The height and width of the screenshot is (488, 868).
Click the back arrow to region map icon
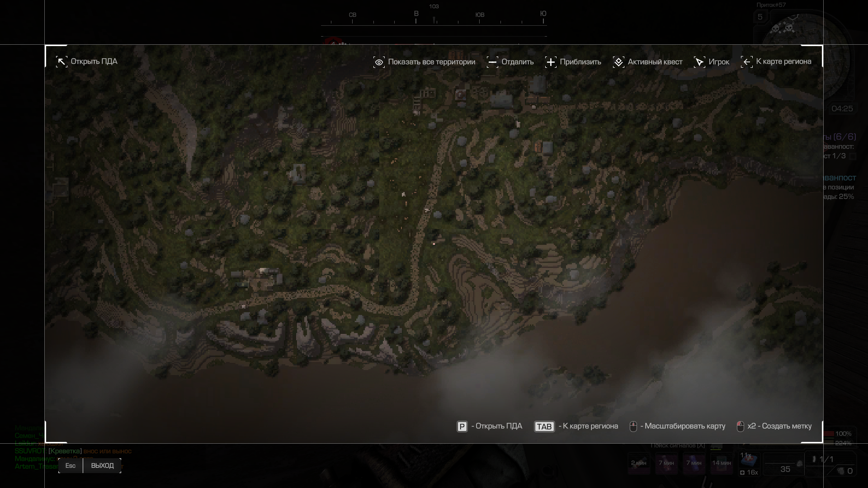coord(746,62)
